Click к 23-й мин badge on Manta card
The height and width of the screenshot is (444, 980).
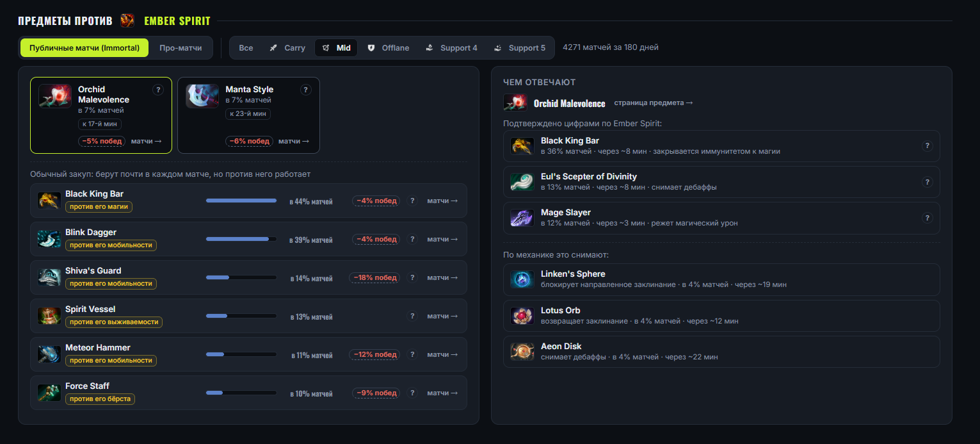click(248, 114)
